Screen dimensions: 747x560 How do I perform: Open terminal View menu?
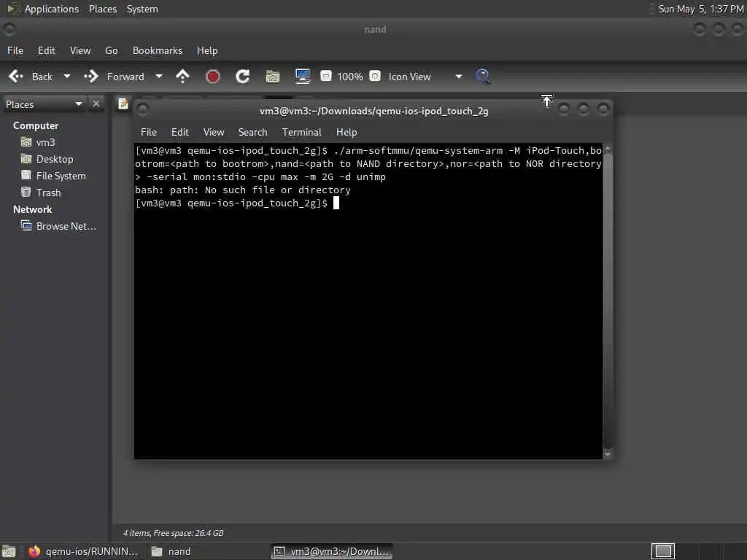(x=214, y=133)
